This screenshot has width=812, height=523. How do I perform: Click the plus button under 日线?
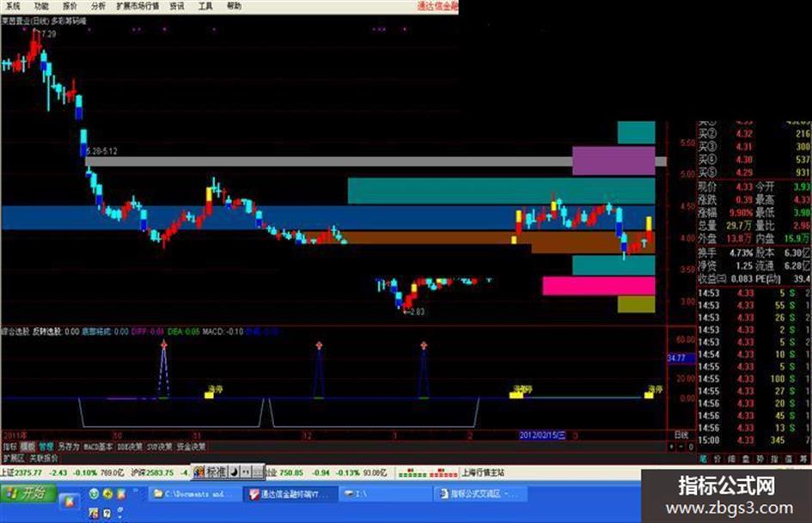672,447
